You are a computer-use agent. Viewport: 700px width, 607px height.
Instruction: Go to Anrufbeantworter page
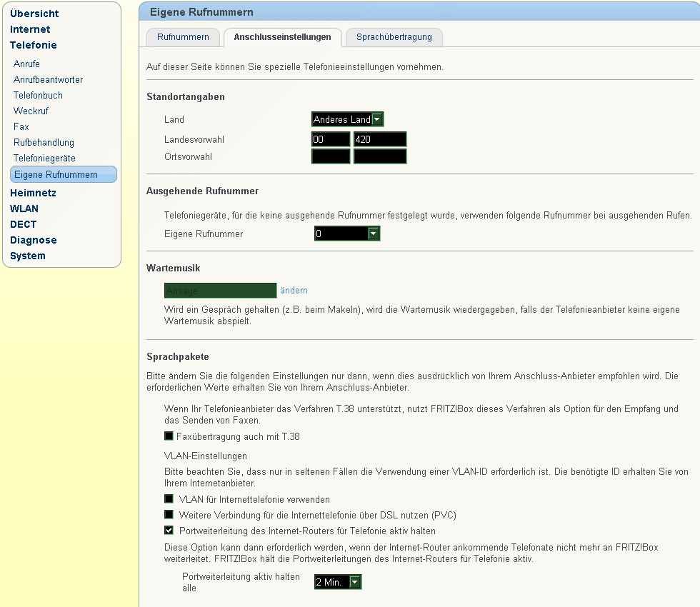49,79
